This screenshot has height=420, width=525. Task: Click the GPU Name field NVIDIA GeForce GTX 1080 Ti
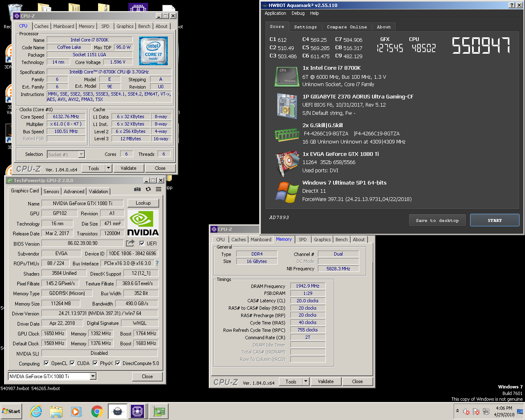point(82,203)
